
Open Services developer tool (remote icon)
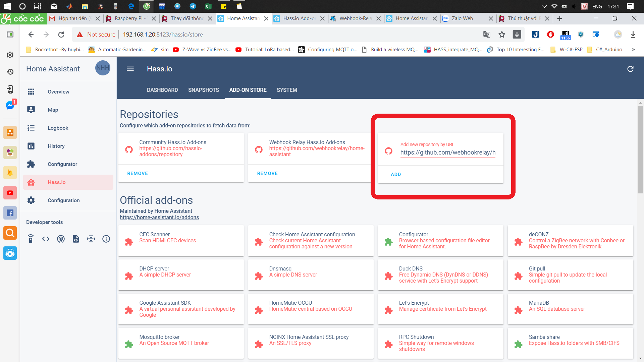tap(31, 239)
